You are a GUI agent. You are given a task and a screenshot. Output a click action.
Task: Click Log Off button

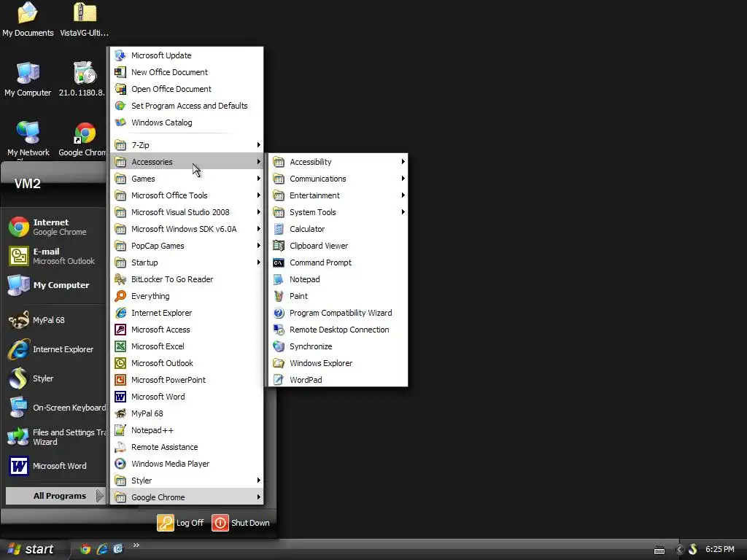click(181, 523)
